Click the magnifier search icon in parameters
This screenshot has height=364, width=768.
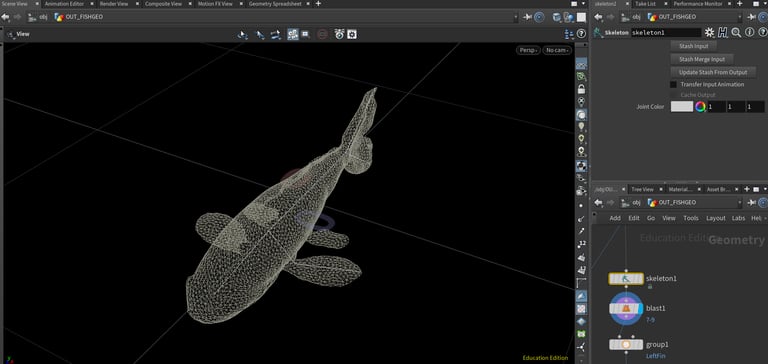(x=736, y=33)
